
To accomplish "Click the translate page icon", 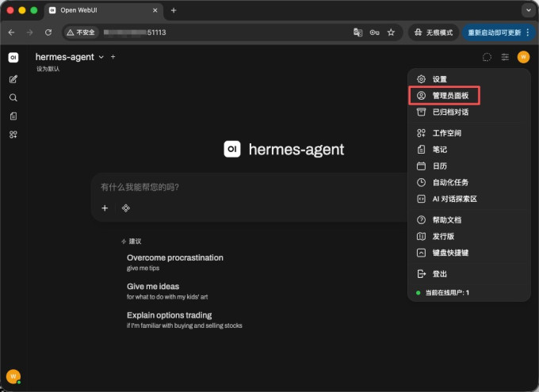I will 357,32.
